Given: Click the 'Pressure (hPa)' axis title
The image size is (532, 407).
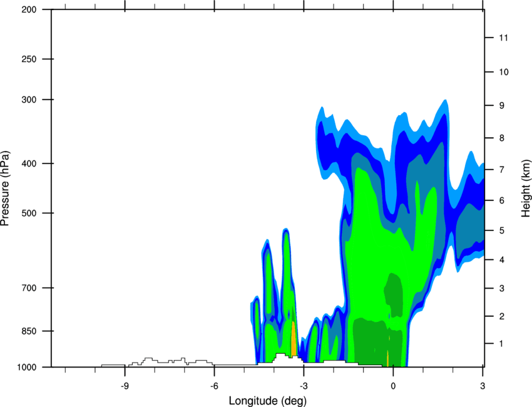Looking at the screenshot, I should [x=5, y=188].
